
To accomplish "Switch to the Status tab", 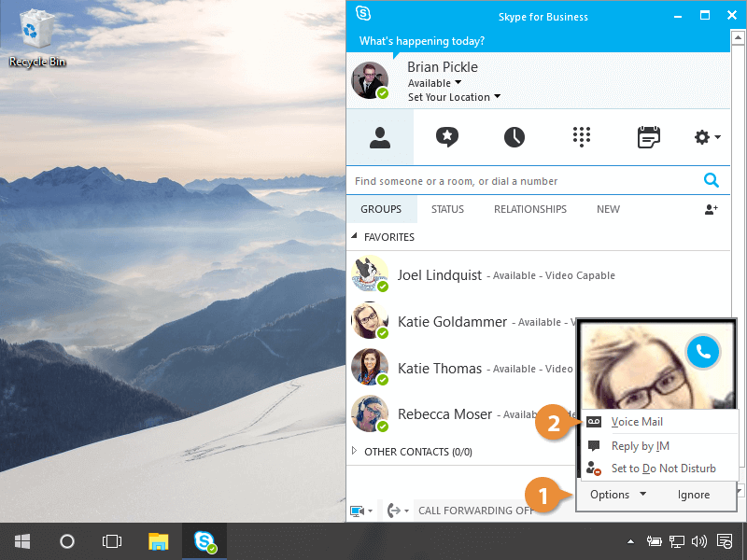I will click(x=447, y=210).
